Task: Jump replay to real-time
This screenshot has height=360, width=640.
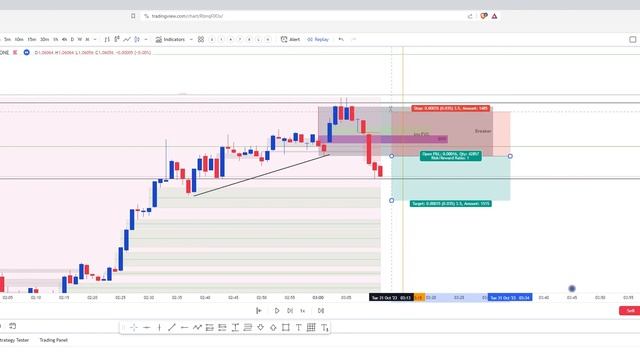Action: 321,311
